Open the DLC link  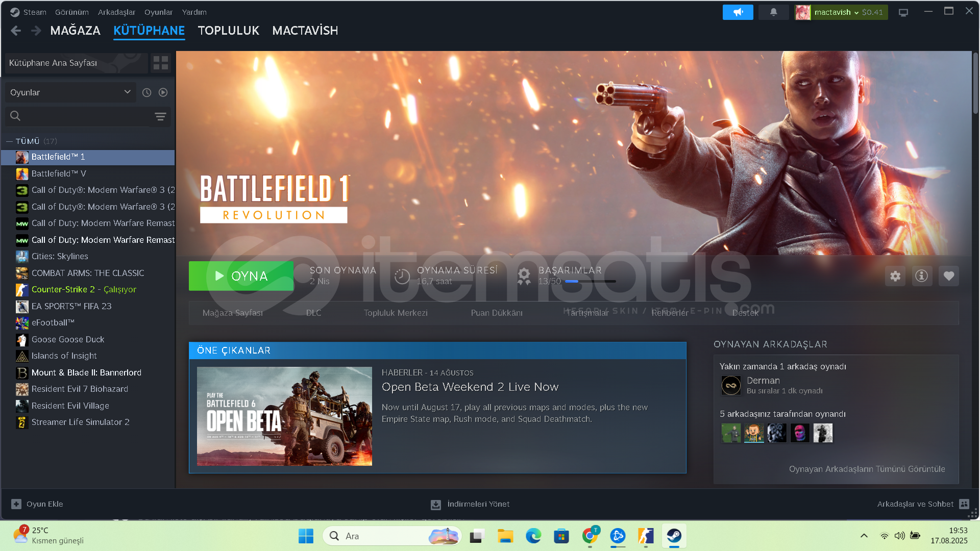314,313
